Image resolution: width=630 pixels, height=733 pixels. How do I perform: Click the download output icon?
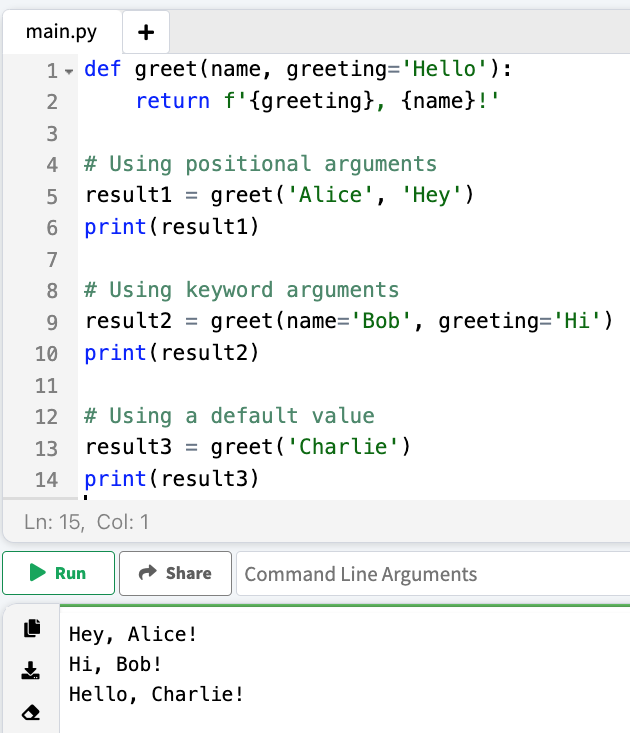click(32, 670)
